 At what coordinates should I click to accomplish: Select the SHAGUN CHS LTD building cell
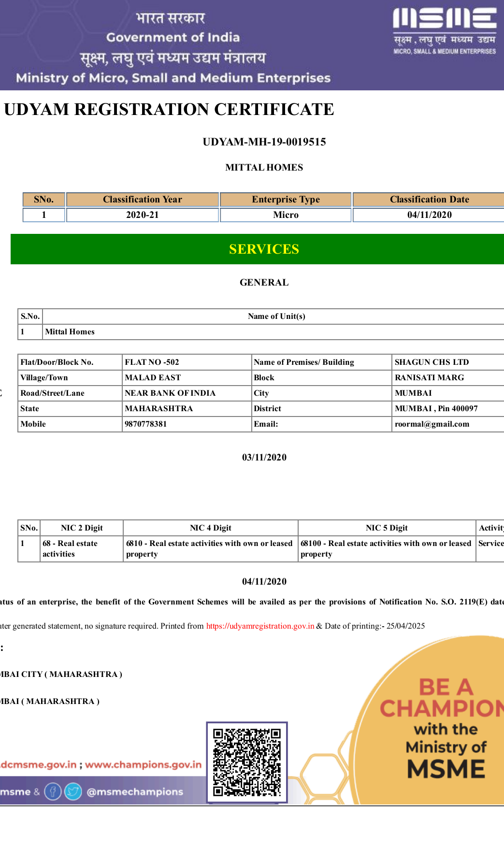[x=432, y=362]
